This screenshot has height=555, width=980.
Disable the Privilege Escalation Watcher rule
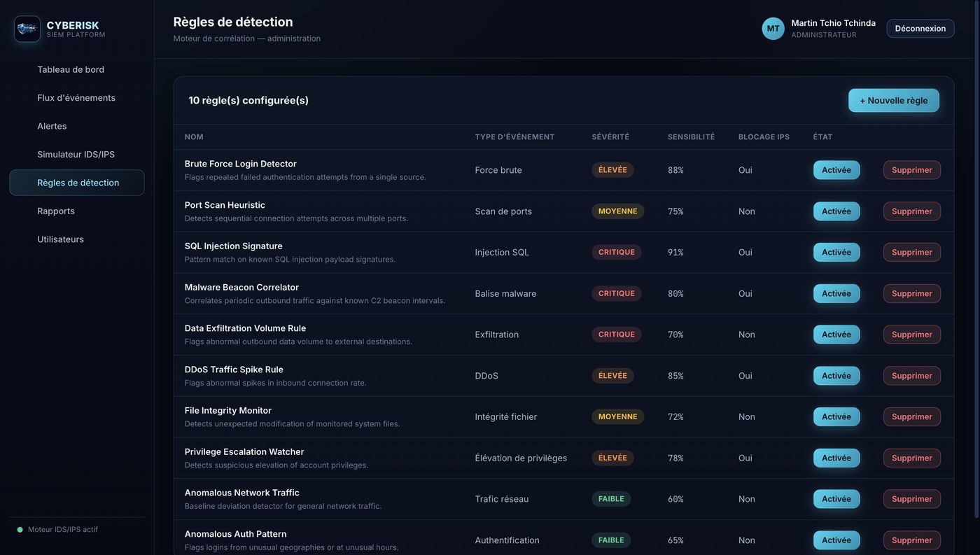click(836, 458)
